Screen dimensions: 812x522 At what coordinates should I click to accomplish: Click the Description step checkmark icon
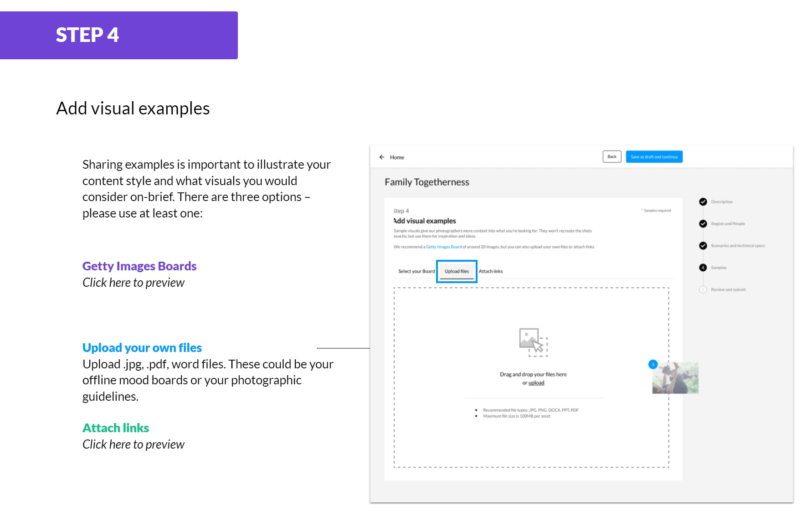pos(703,202)
